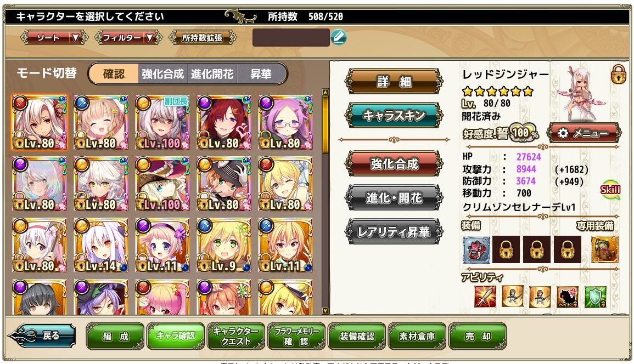This screenshot has height=364, width=634.
Task: Open the exclusive equipment teddy bear icon
Action: (x=605, y=250)
